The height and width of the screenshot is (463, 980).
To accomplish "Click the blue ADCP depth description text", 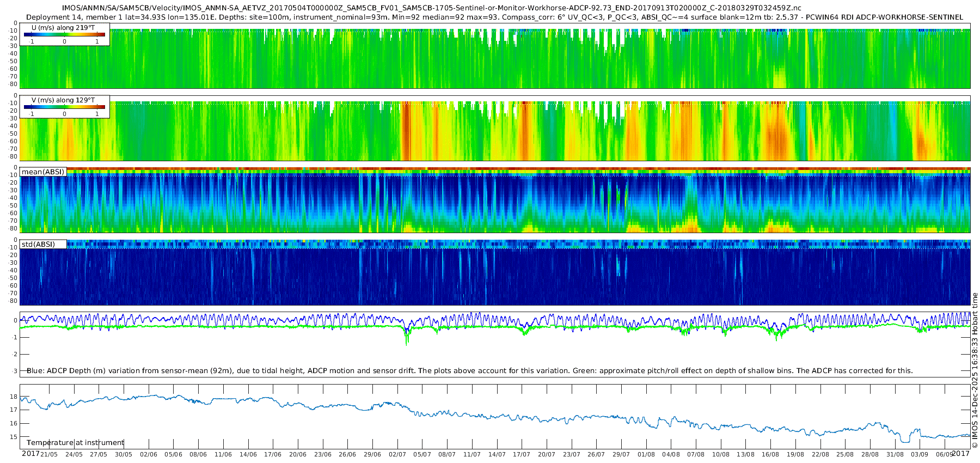I will (x=469, y=370).
